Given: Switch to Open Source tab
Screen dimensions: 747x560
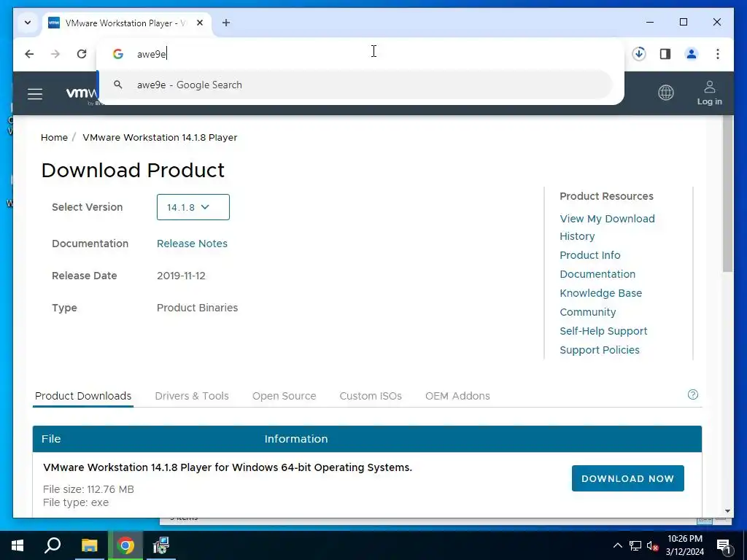Looking at the screenshot, I should coord(284,396).
